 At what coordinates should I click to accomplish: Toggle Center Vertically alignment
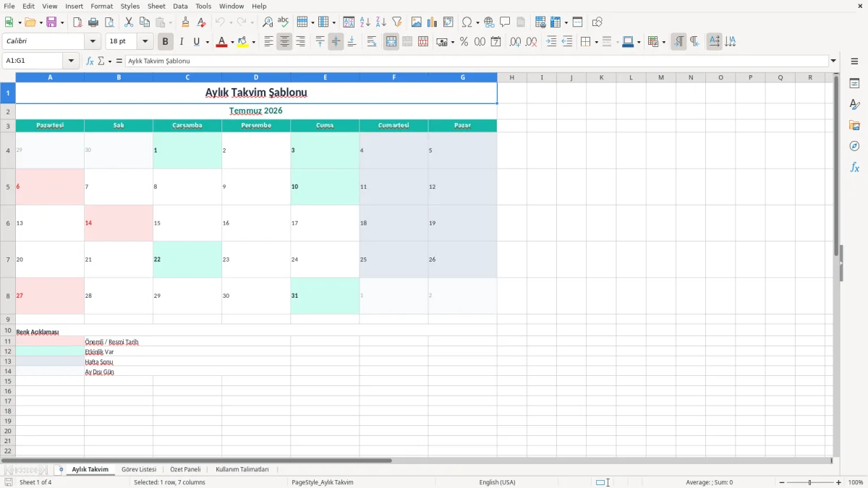click(336, 42)
